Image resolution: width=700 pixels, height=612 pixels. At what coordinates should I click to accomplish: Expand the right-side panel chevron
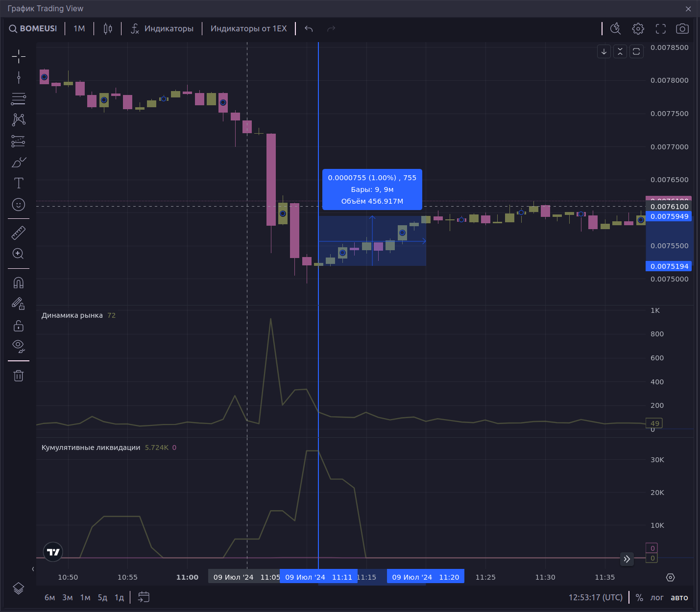click(627, 559)
